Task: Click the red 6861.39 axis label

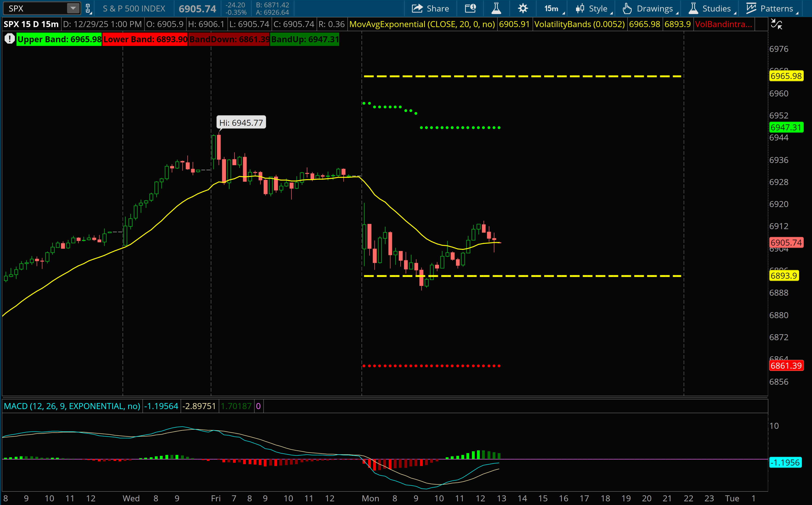Action: tap(786, 366)
